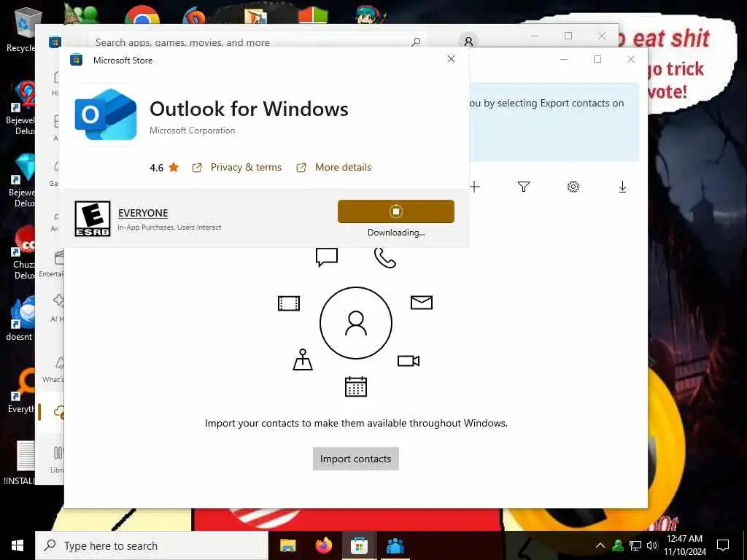747x560 pixels.
Task: Click the Microsoft Corporation publisher text
Action: coord(192,131)
